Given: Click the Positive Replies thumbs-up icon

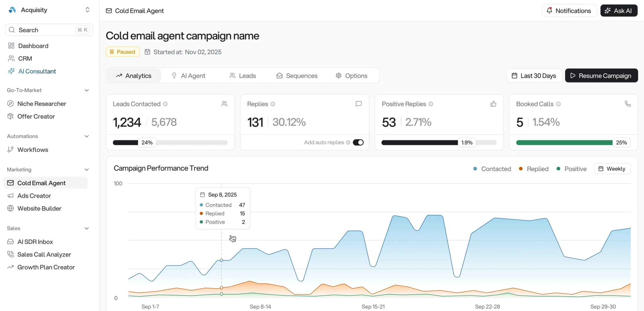Looking at the screenshot, I should tap(494, 104).
